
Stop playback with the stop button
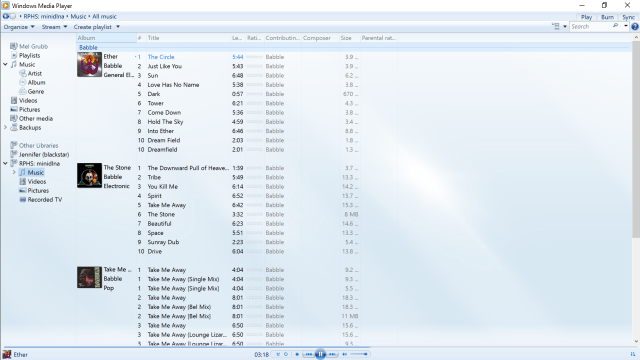297,354
